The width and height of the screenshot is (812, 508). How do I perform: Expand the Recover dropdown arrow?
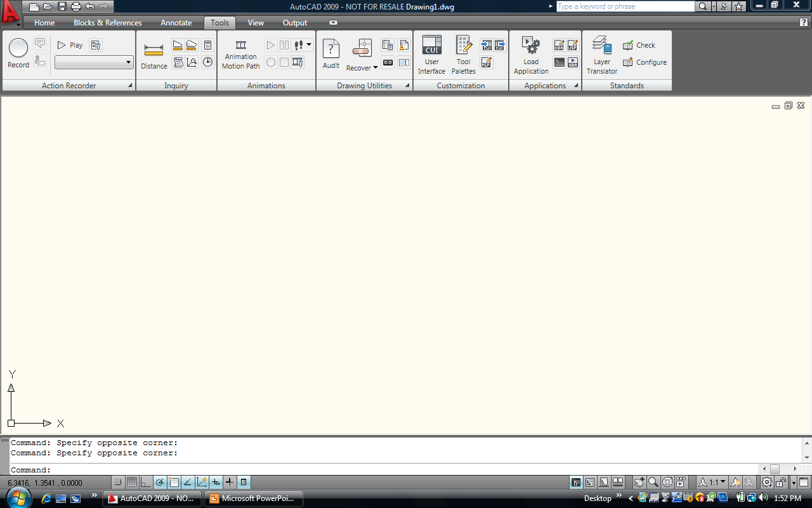376,68
